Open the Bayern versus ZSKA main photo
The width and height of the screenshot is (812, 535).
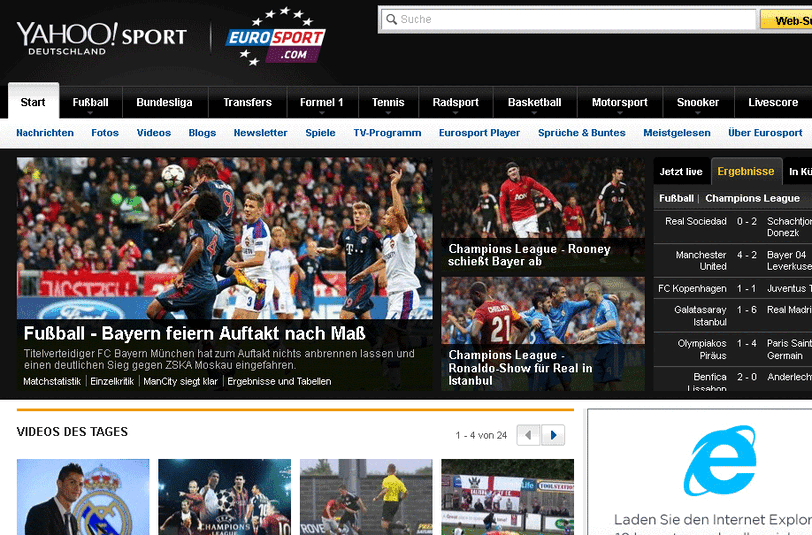pos(224,238)
